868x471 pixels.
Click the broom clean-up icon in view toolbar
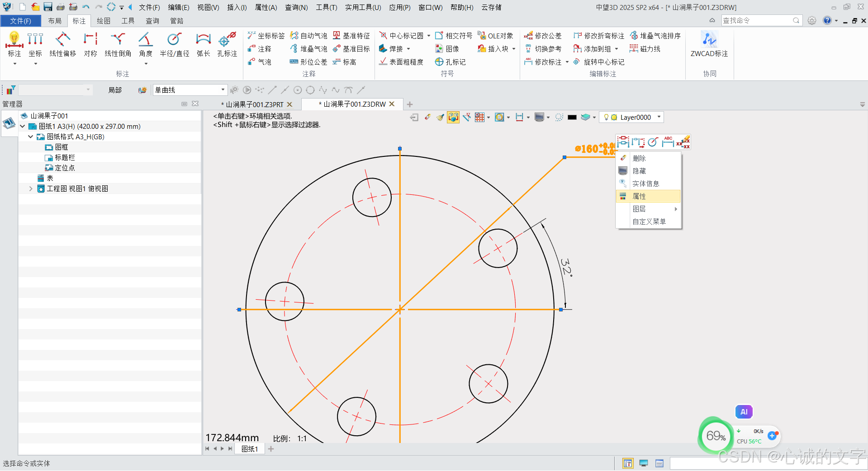[440, 118]
